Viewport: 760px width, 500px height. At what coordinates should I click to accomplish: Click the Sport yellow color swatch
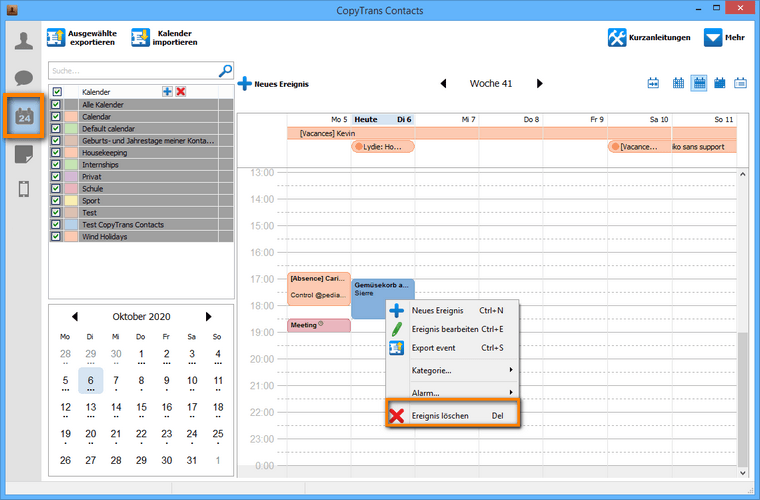coord(71,200)
